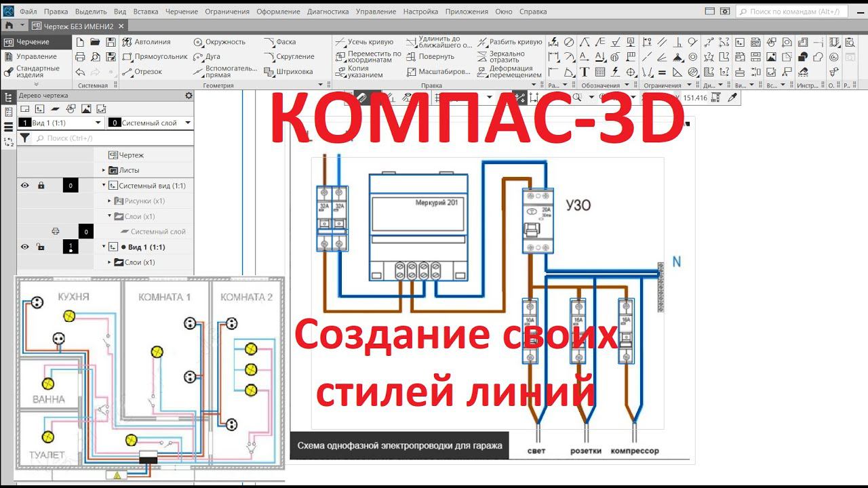This screenshot has height=488, width=868.
Task: Undo the last action with the back arrow
Action: (x=80, y=72)
